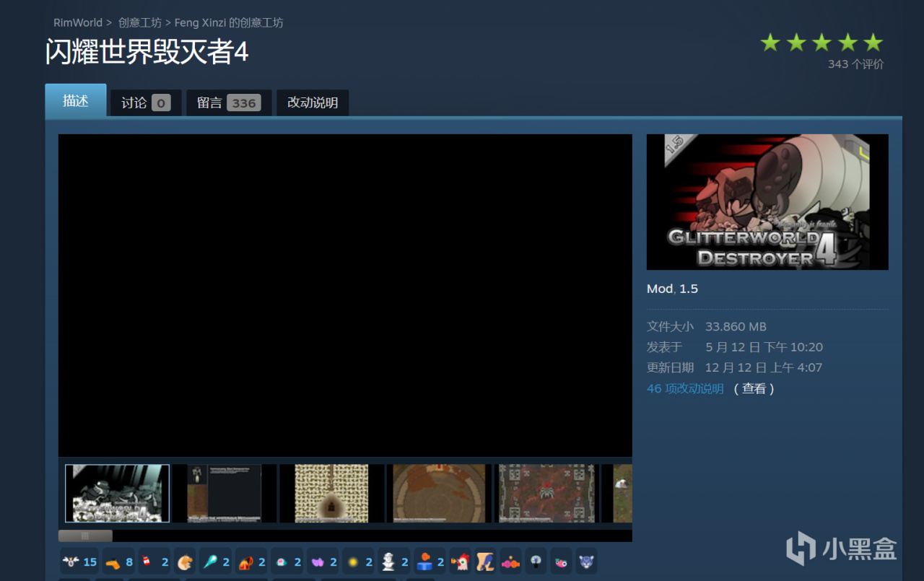
Task: Open the 描述 tab
Action: coord(76,100)
